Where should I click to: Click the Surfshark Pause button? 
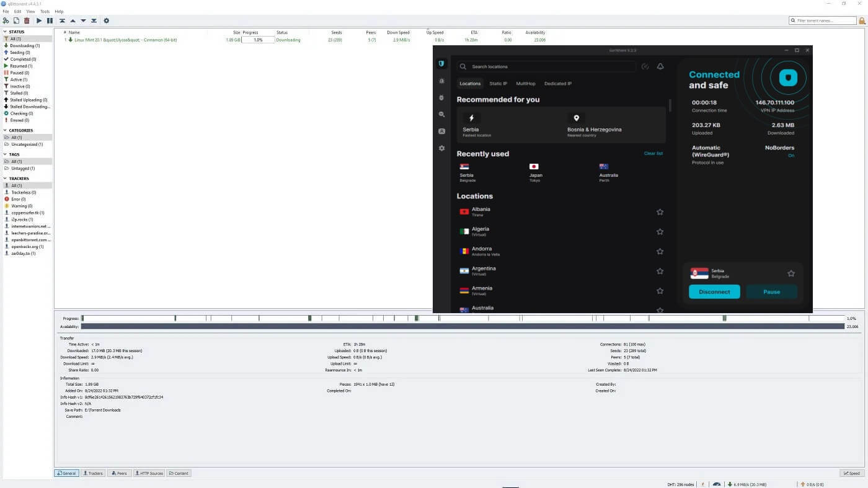pos(771,292)
